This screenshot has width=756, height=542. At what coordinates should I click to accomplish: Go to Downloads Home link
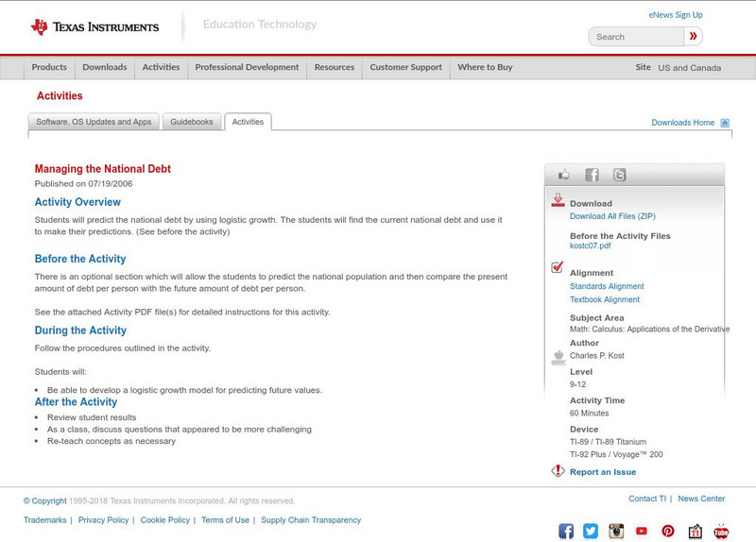(x=682, y=123)
